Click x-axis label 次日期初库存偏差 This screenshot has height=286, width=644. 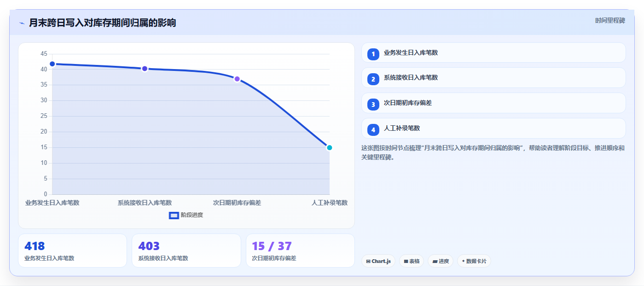(237, 203)
